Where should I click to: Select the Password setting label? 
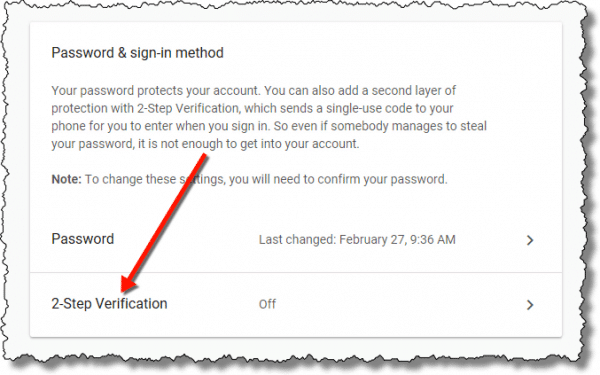coord(83,239)
